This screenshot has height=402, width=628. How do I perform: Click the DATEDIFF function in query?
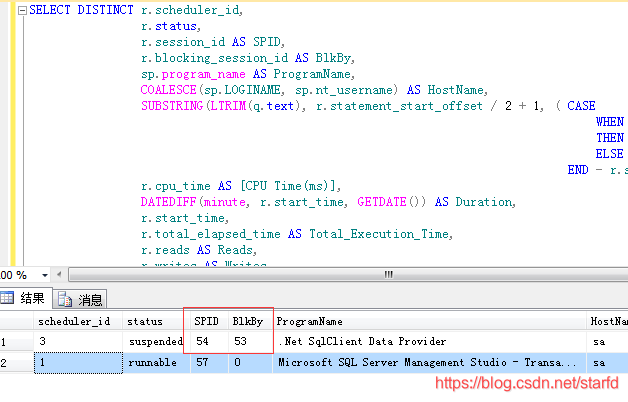168,202
